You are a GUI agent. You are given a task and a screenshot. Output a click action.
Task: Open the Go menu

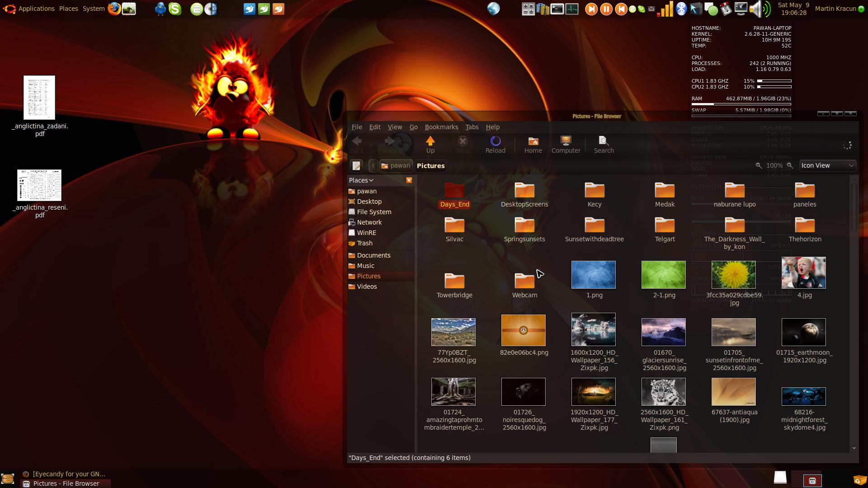tap(413, 127)
